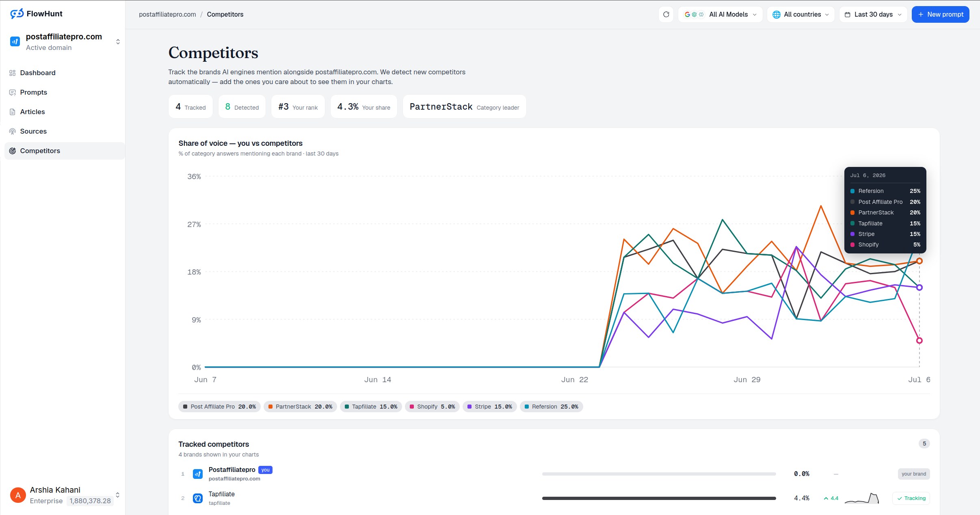Open Articles in the sidebar
980x515 pixels.
click(65, 112)
